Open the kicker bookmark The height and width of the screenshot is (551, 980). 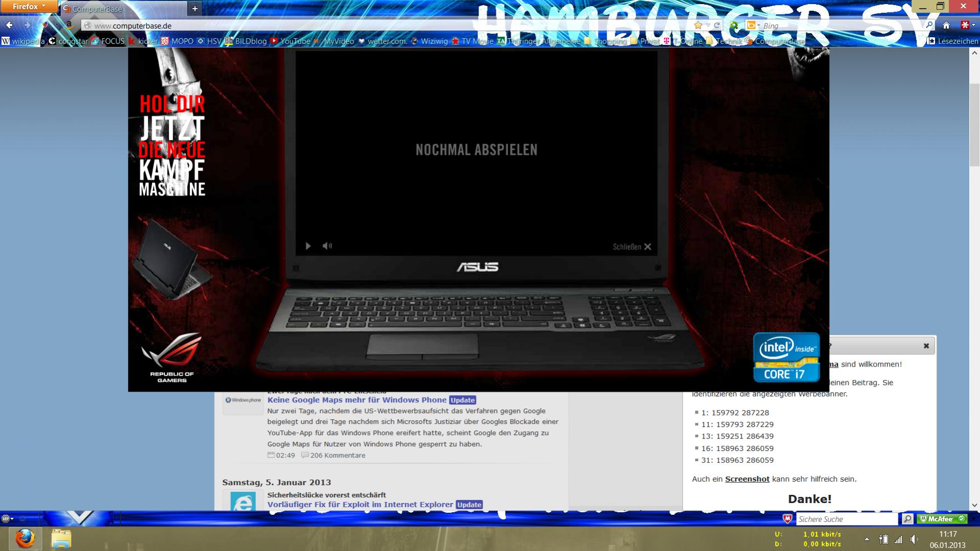pos(143,41)
